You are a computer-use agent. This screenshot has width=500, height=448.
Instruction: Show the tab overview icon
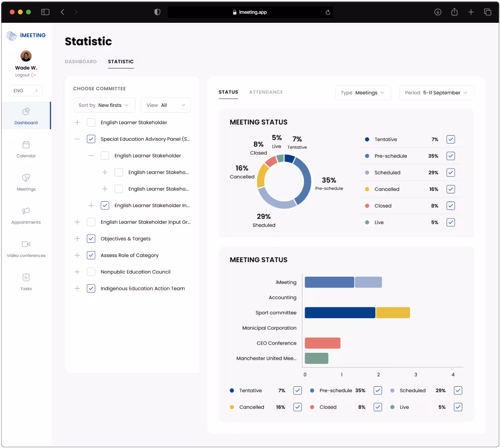(488, 12)
